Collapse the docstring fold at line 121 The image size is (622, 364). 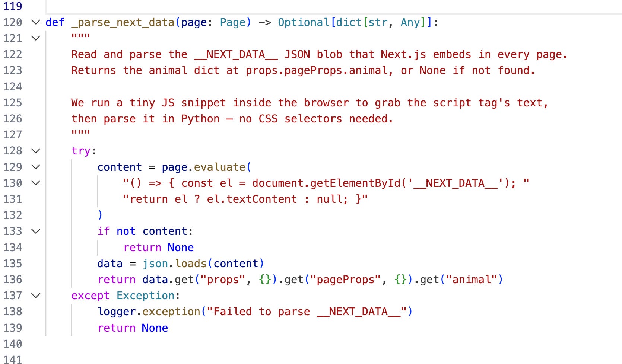pyautogui.click(x=36, y=38)
